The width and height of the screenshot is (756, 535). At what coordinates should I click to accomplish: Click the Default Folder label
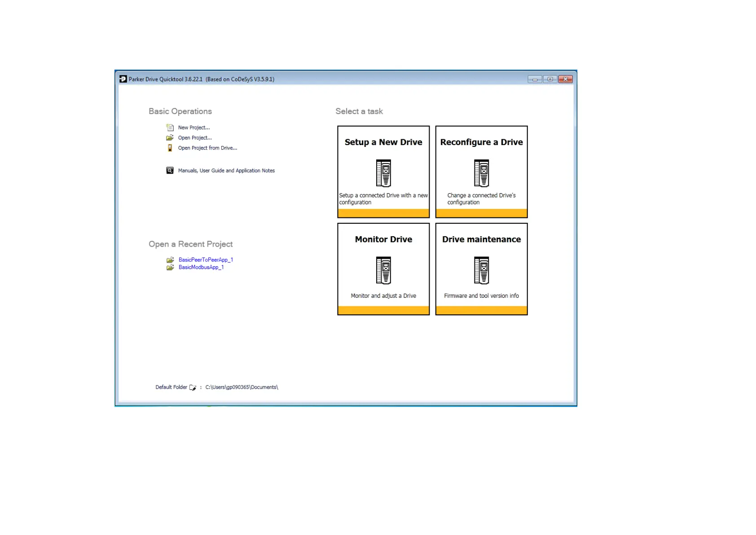coord(171,387)
